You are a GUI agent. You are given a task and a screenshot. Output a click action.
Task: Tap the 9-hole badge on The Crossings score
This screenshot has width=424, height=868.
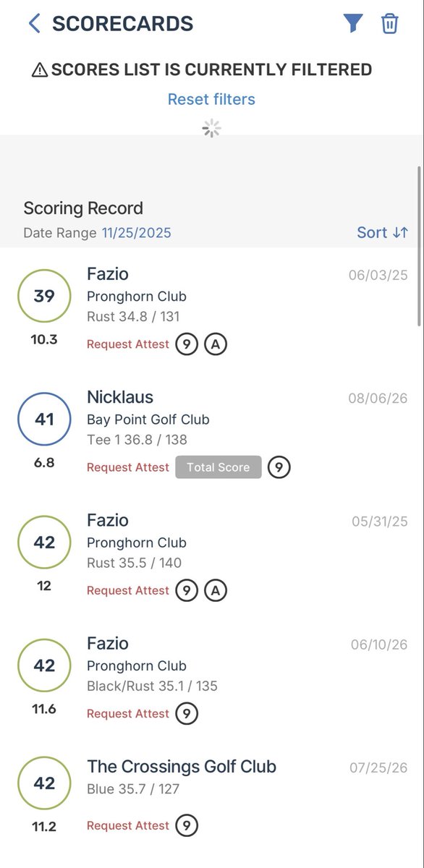tap(187, 825)
